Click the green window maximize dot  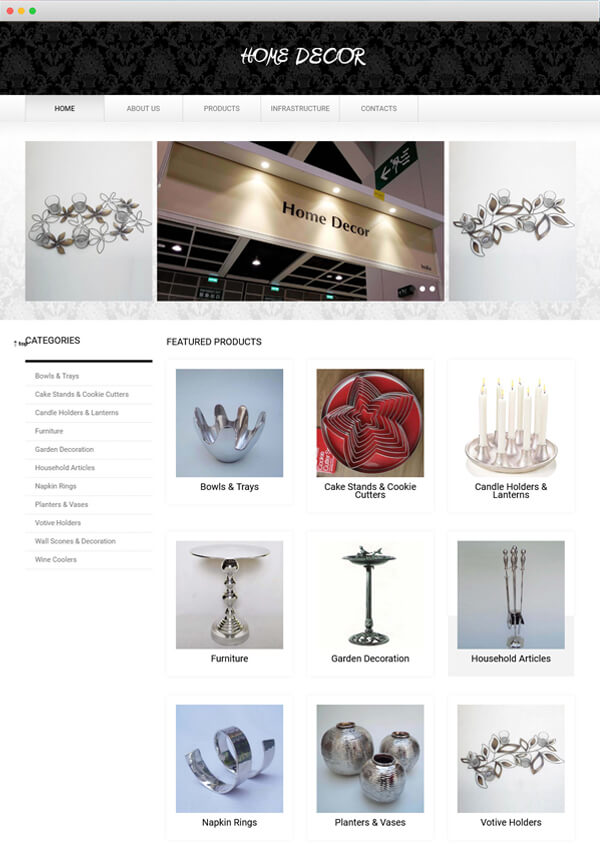pos(33,11)
